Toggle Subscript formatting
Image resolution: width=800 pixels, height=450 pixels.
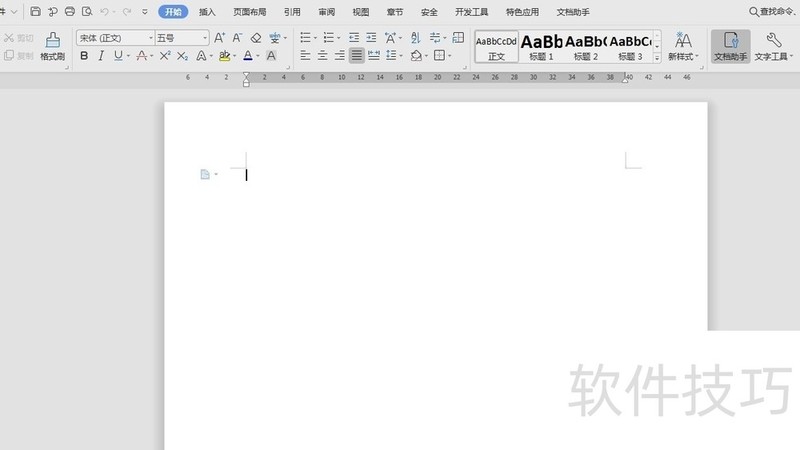[182, 56]
